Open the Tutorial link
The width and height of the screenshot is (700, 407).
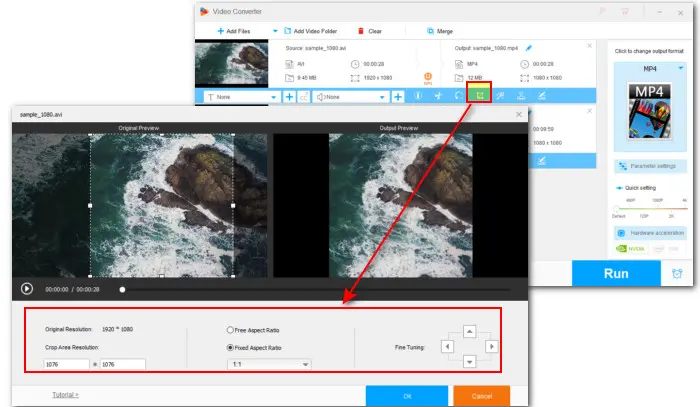pos(65,395)
